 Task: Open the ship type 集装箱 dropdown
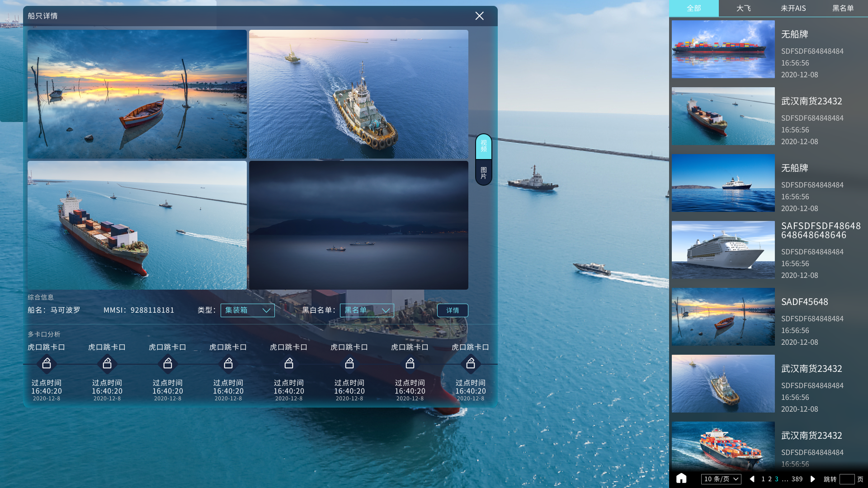[247, 310]
